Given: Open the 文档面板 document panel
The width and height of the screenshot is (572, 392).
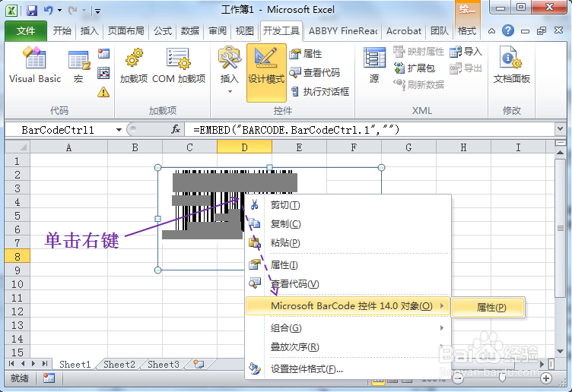Looking at the screenshot, I should [x=511, y=65].
